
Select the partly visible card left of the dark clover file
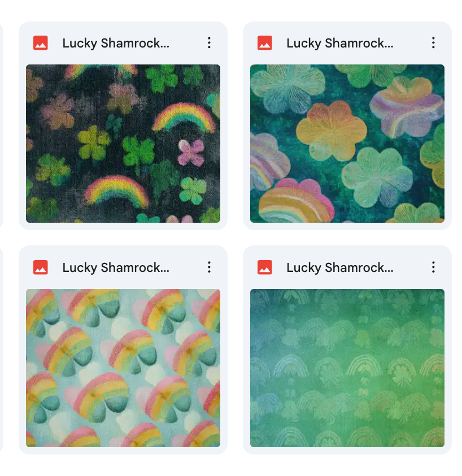coord(1,126)
